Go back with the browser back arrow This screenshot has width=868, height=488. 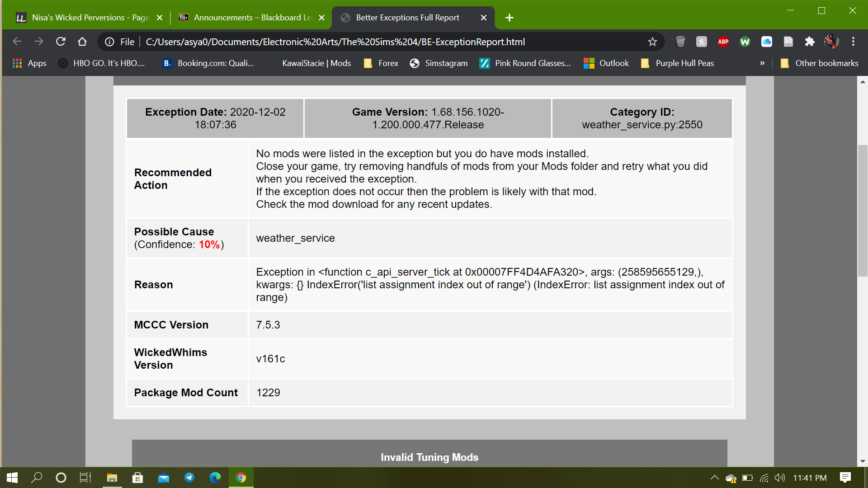[x=17, y=42]
